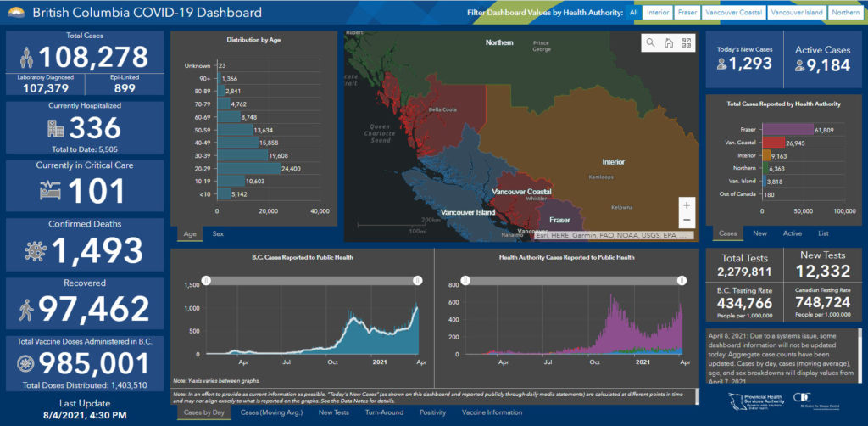Image resolution: width=868 pixels, height=426 pixels.
Task: Switch health authority panel to Active tab
Action: pyautogui.click(x=792, y=233)
